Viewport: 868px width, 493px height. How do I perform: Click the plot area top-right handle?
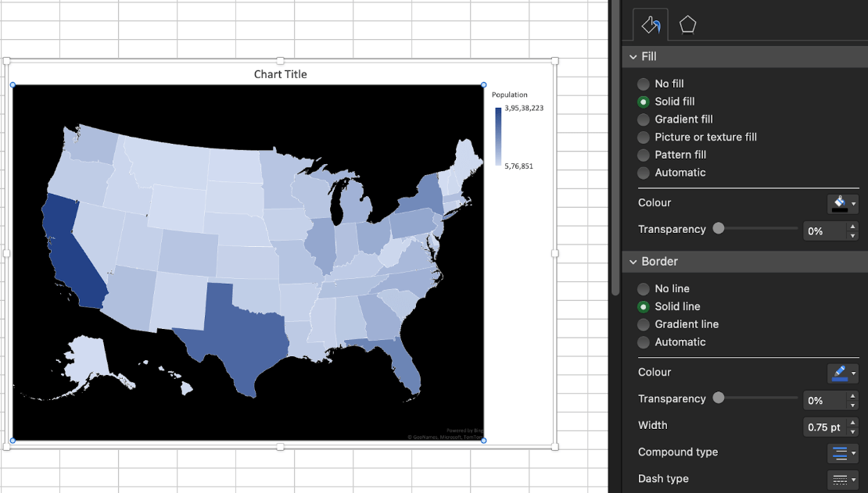484,84
